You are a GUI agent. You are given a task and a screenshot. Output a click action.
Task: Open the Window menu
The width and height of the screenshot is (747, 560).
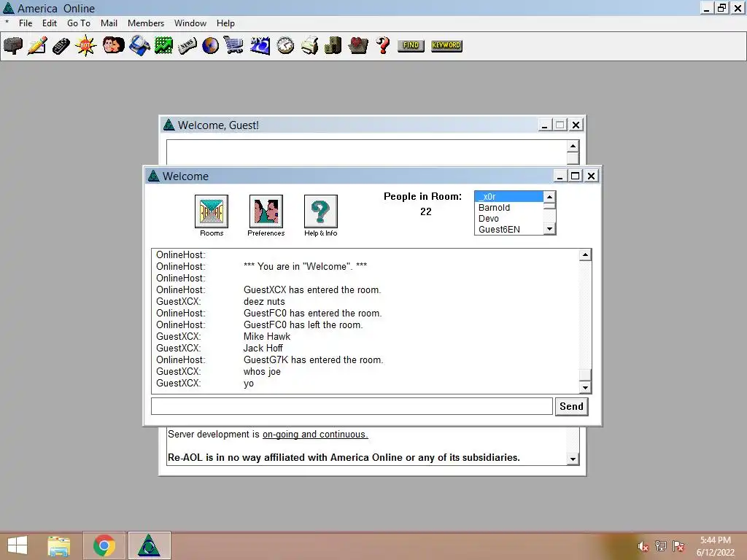coord(190,23)
